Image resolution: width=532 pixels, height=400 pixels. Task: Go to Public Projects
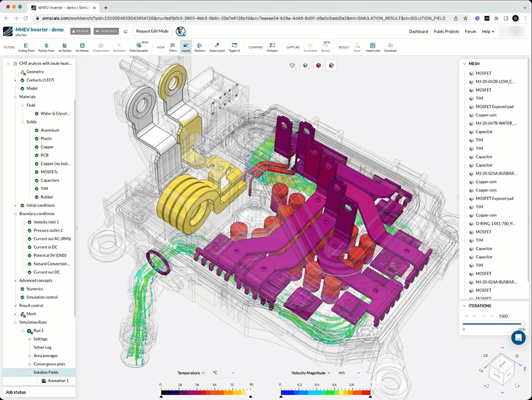click(x=446, y=31)
